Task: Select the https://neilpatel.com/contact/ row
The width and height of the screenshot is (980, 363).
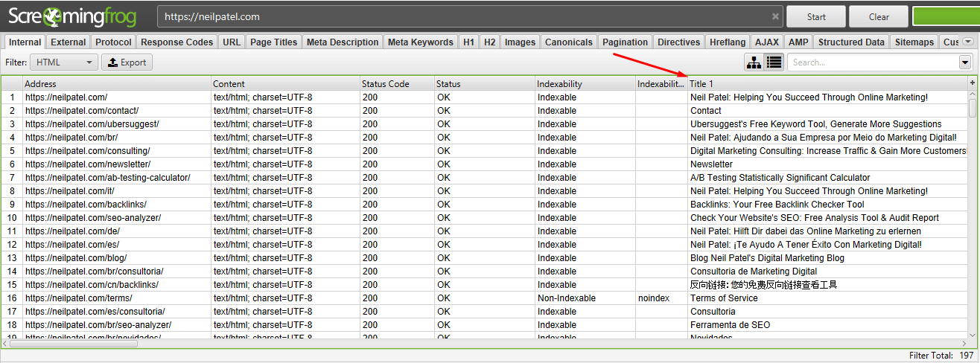Action: coord(484,111)
